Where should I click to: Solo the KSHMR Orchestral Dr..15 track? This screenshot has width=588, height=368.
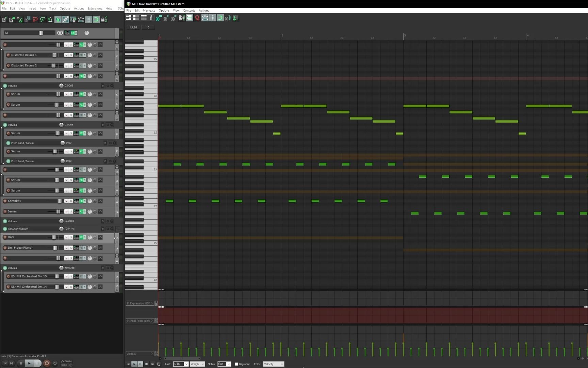[71, 276]
